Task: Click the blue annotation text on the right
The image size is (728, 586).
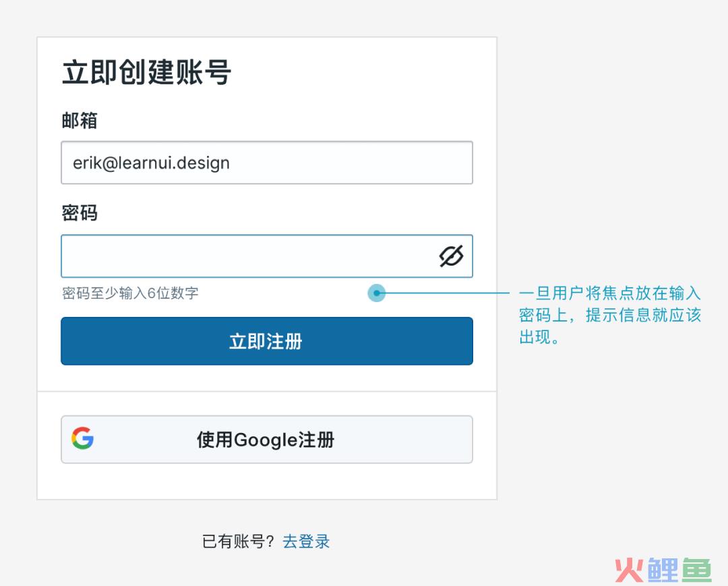Action: (609, 315)
